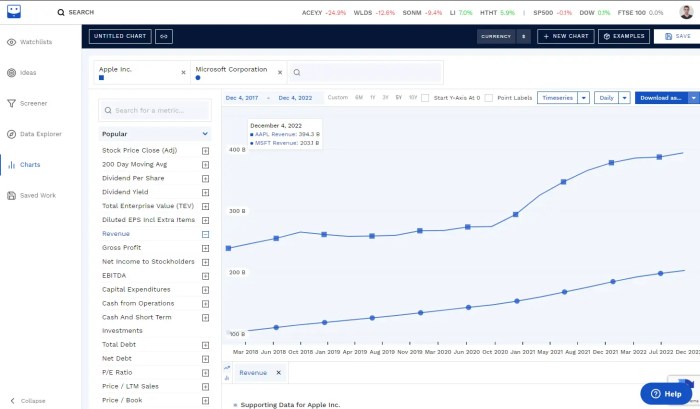Viewport: 700px width, 409px height.
Task: Select the Revenue chart tab
Action: click(253, 373)
